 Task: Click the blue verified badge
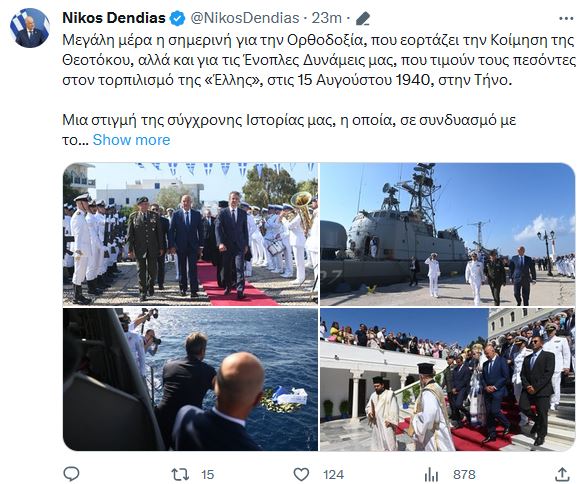tap(177, 18)
